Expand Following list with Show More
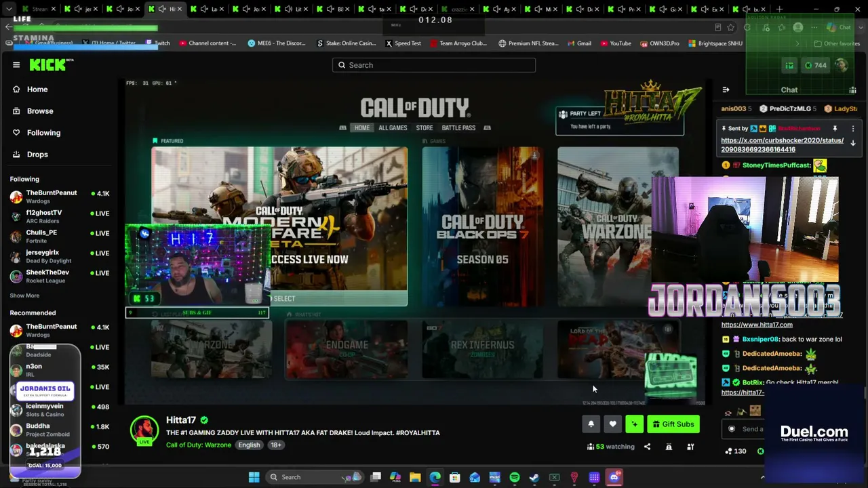 click(24, 296)
